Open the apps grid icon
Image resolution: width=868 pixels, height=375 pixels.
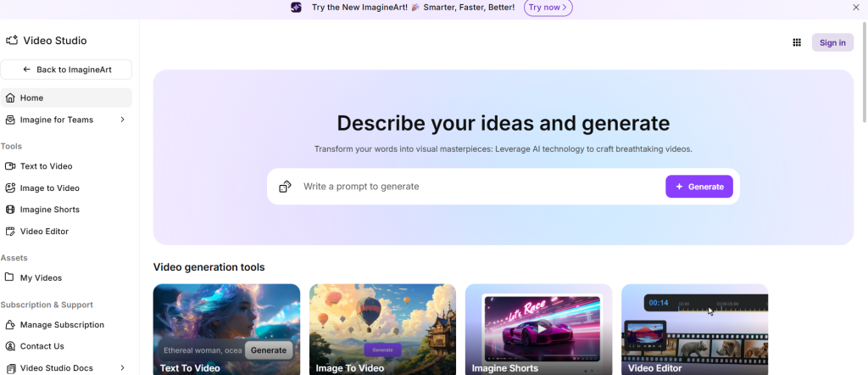point(797,42)
